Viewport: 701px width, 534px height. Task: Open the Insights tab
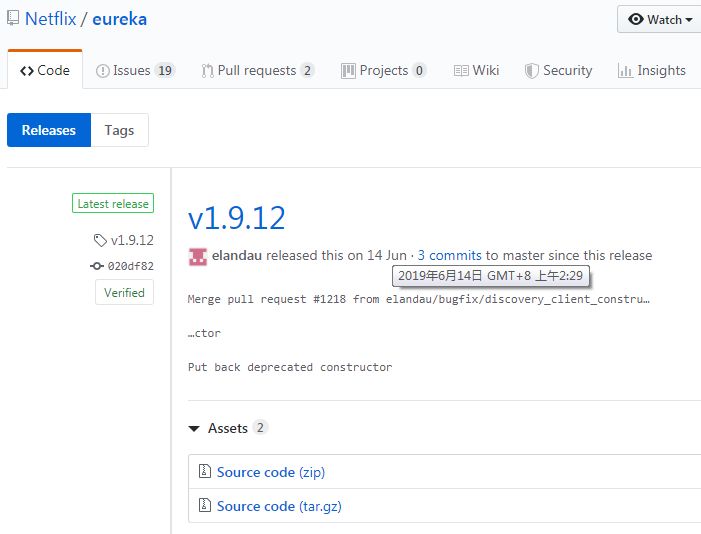tap(651, 70)
